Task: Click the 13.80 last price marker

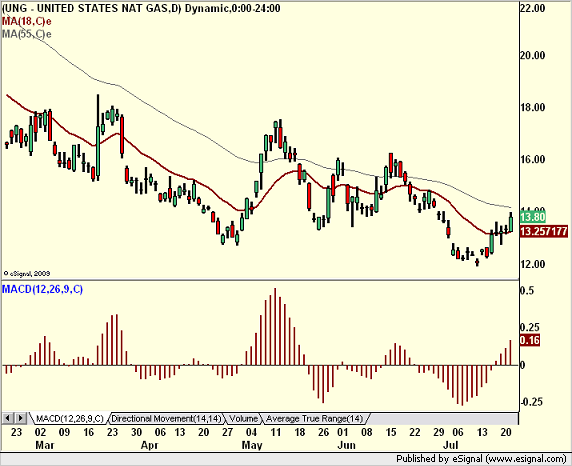Action: click(533, 217)
